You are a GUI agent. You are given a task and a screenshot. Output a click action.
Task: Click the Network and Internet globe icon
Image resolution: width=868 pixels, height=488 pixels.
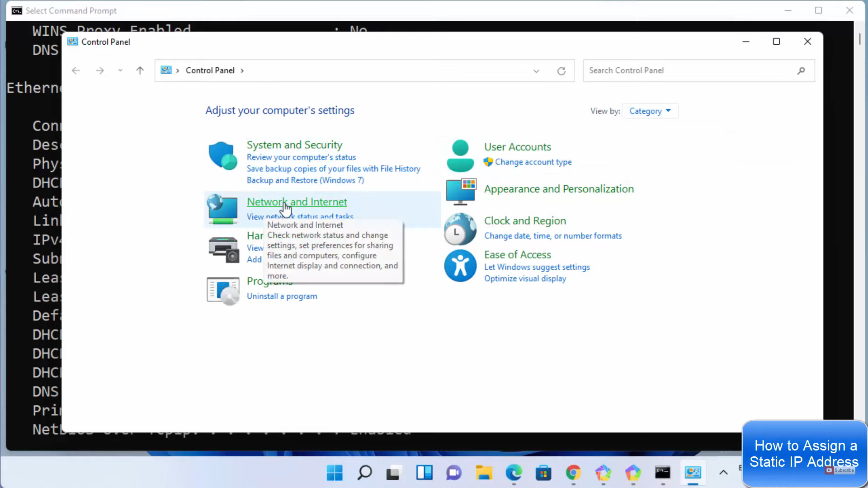(222, 209)
